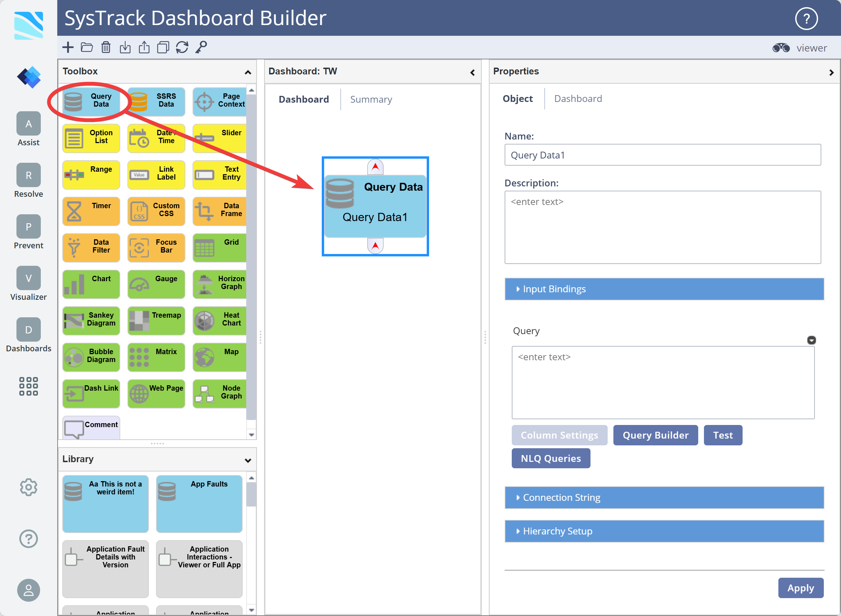Image resolution: width=841 pixels, height=616 pixels.
Task: Select the Sankey Diagram toolbox item
Action: pos(91,320)
